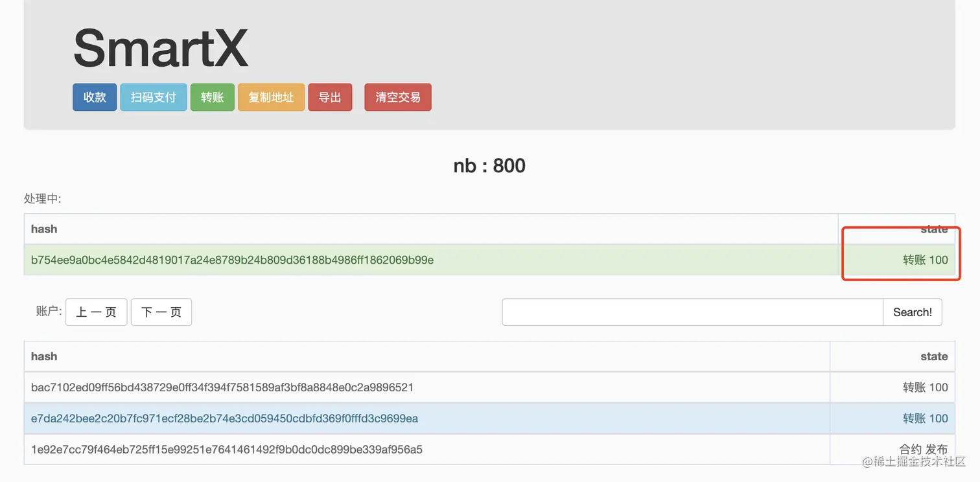The height and width of the screenshot is (482, 980).
Task: Click the hash starting with bac7102ed09ff56b
Action: click(222, 387)
